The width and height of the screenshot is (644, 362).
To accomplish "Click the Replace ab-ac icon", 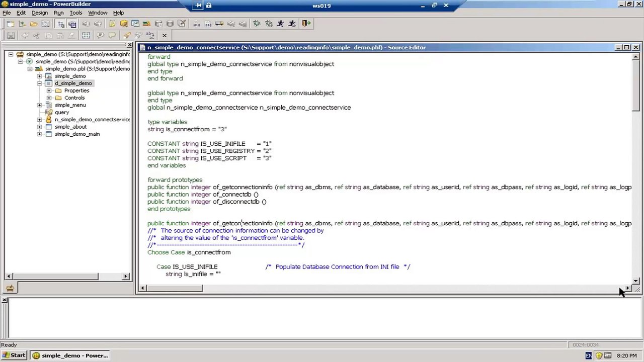I will pyautogui.click(x=150, y=35).
